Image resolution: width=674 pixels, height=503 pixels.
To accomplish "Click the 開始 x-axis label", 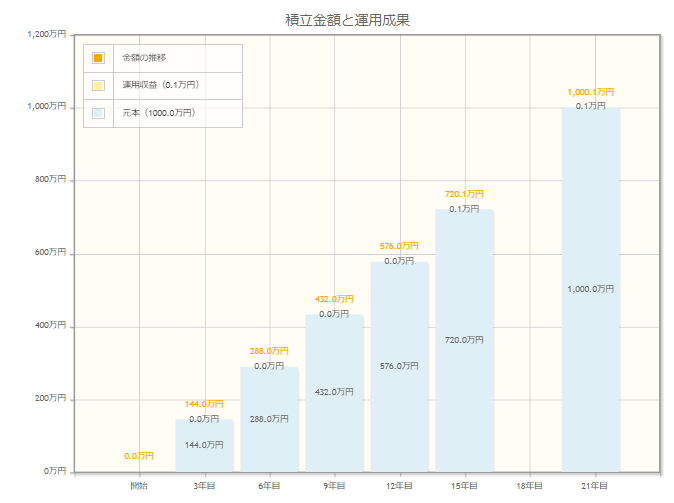I will tap(139, 485).
